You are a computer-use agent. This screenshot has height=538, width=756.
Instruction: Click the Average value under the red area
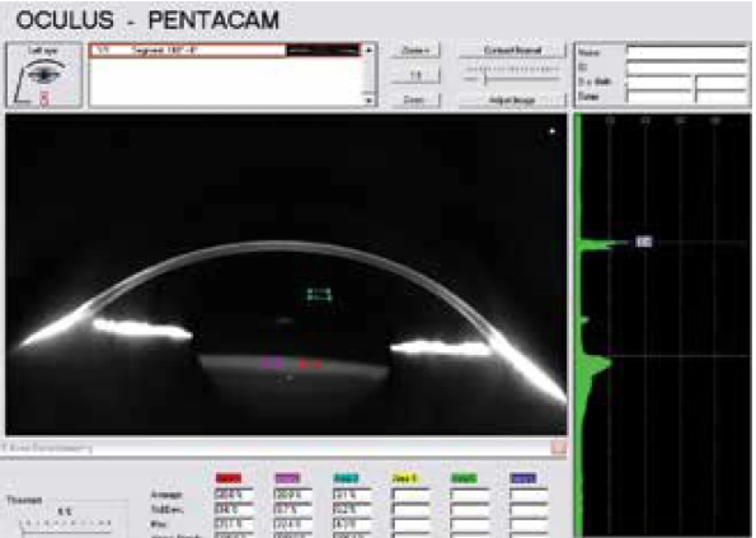pyautogui.click(x=233, y=495)
